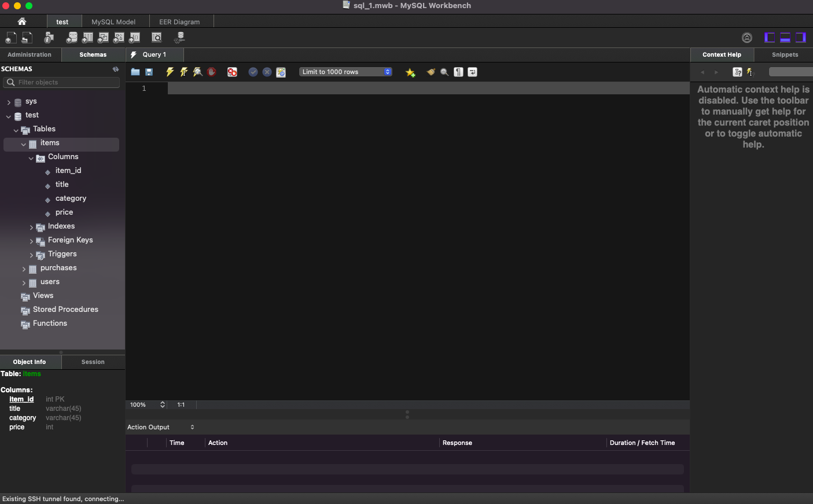Expand the purchases table
This screenshot has height=504, width=813.
[x=24, y=269]
